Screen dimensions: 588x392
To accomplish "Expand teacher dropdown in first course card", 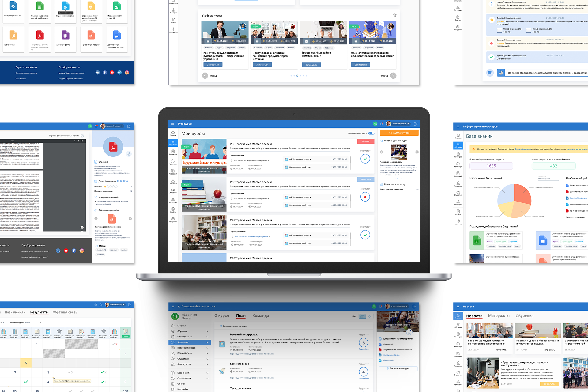I will point(268,160).
